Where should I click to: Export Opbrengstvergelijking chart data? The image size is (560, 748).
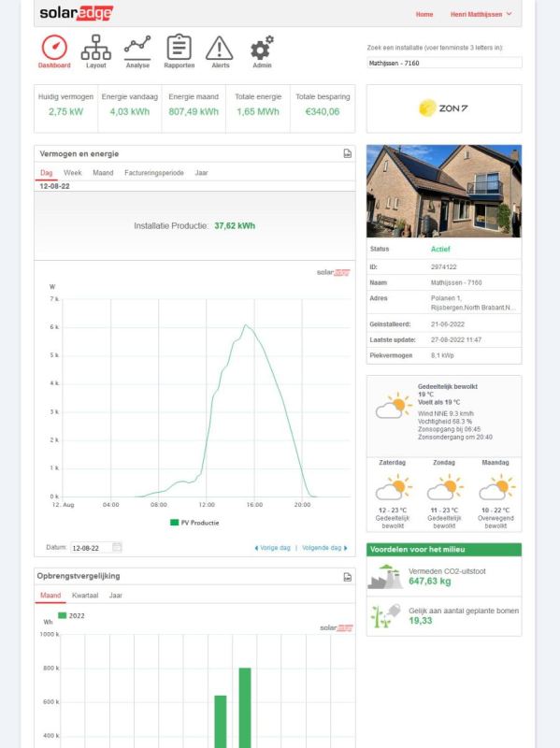(347, 577)
